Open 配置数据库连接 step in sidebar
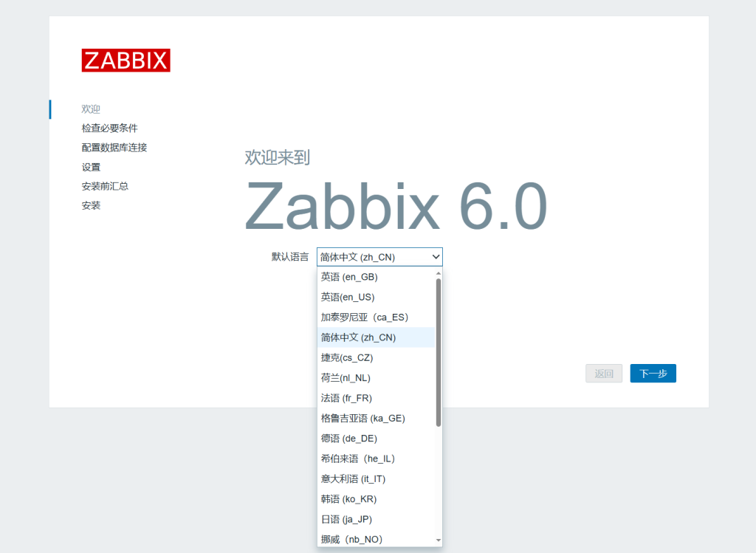This screenshot has width=756, height=553. [114, 148]
